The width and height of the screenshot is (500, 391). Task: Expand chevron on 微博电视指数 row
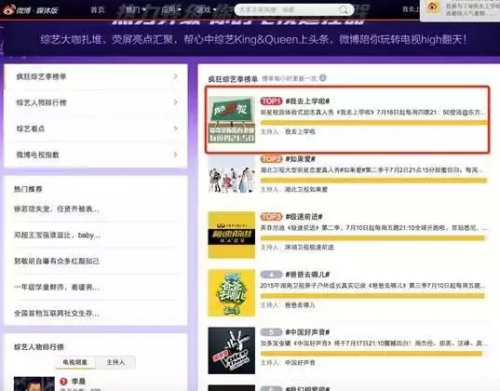(175, 154)
